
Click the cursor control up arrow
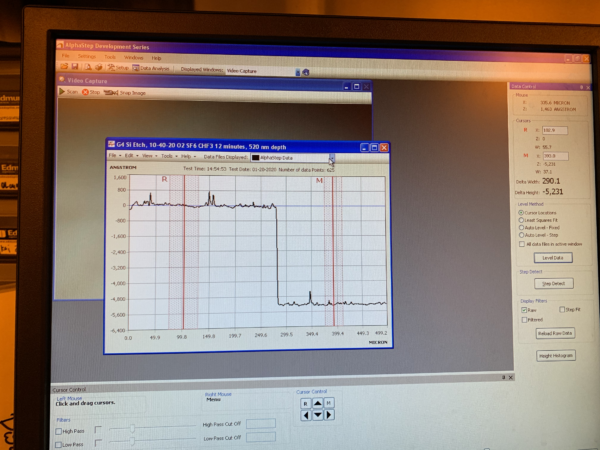(318, 403)
